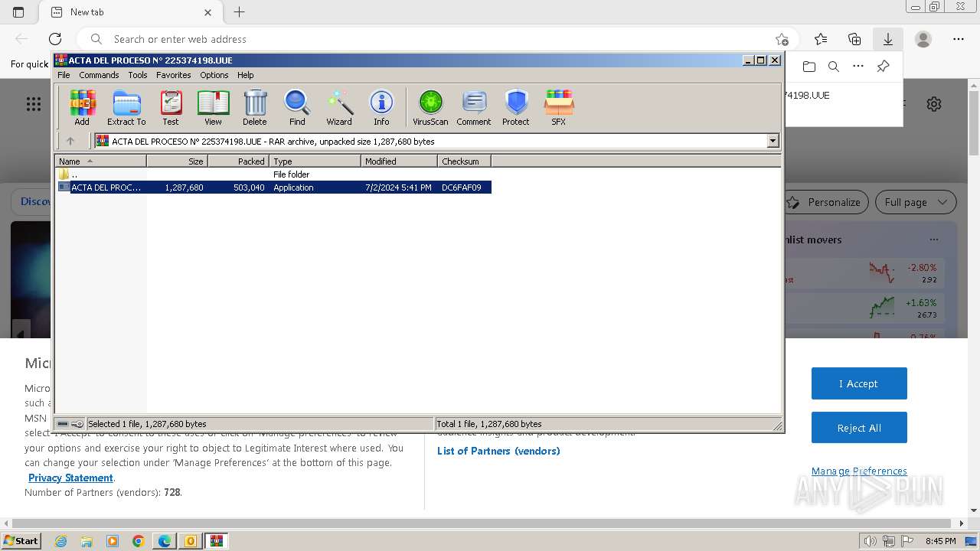The image size is (980, 551).
Task: Open the Help menu
Action: pyautogui.click(x=245, y=75)
